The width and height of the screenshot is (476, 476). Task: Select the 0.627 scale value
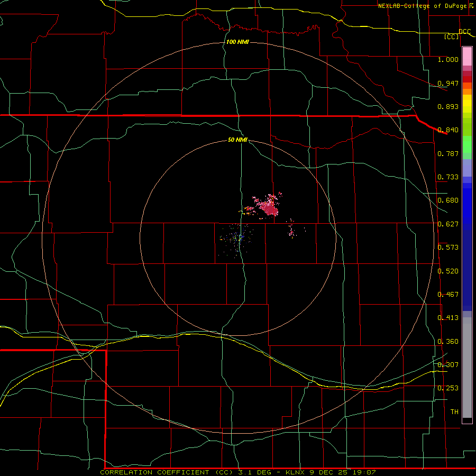(x=448, y=224)
